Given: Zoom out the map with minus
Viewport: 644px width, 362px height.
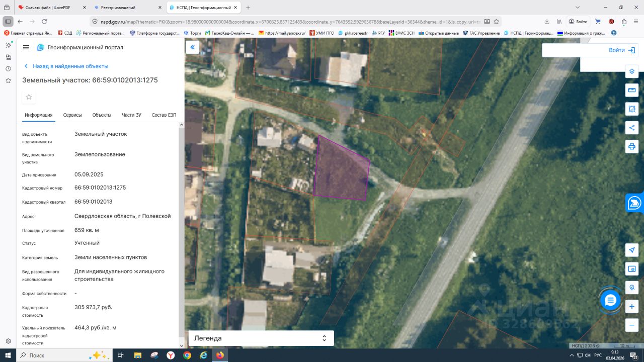Looking at the screenshot, I should pos(632,325).
